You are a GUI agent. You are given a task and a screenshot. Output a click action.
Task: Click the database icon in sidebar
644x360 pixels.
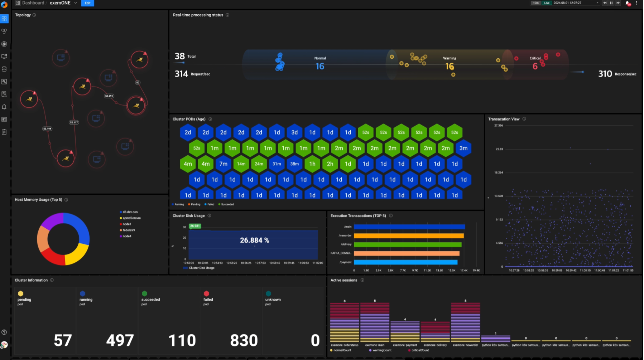coord(4,69)
